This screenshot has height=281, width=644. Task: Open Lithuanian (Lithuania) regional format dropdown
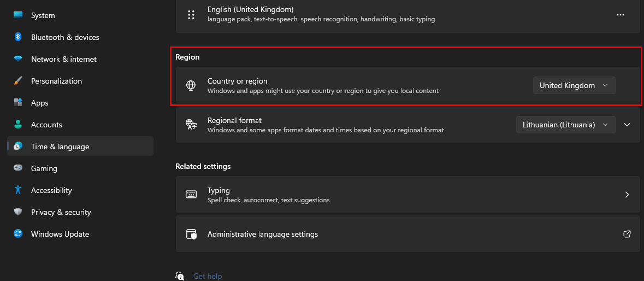(x=565, y=125)
